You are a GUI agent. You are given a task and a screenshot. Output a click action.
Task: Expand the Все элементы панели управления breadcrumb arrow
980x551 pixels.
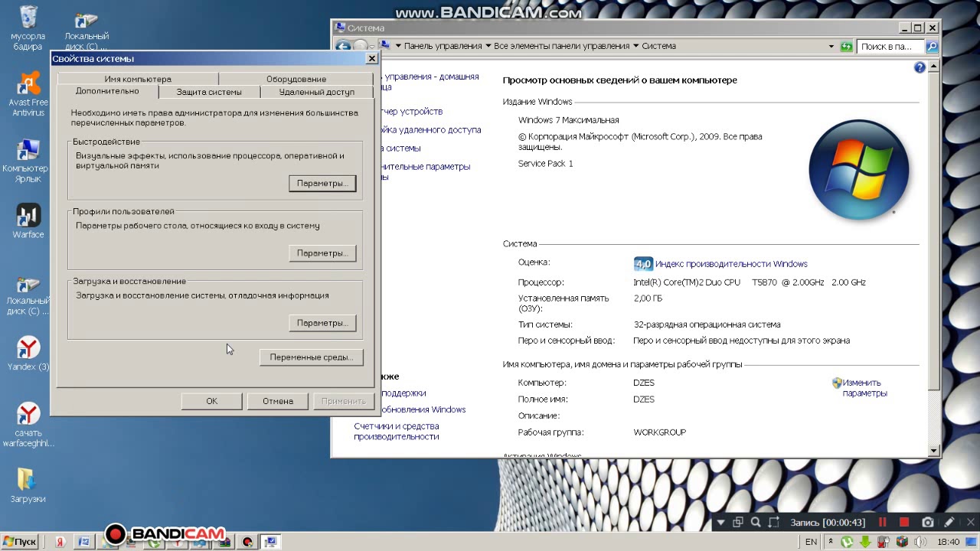click(635, 46)
